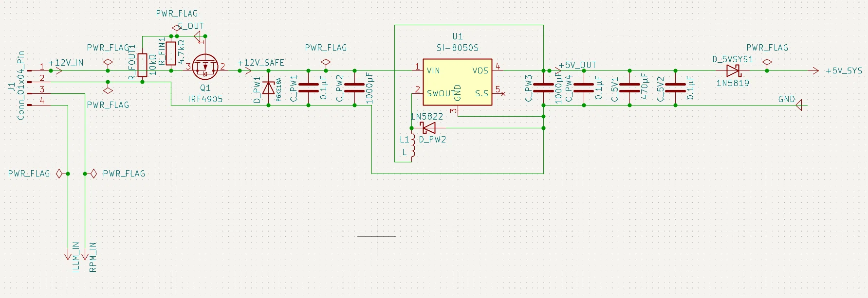Viewport: 868px width, 298px height.
Task: Select the R_FIN1 resistor body
Action: [171, 53]
